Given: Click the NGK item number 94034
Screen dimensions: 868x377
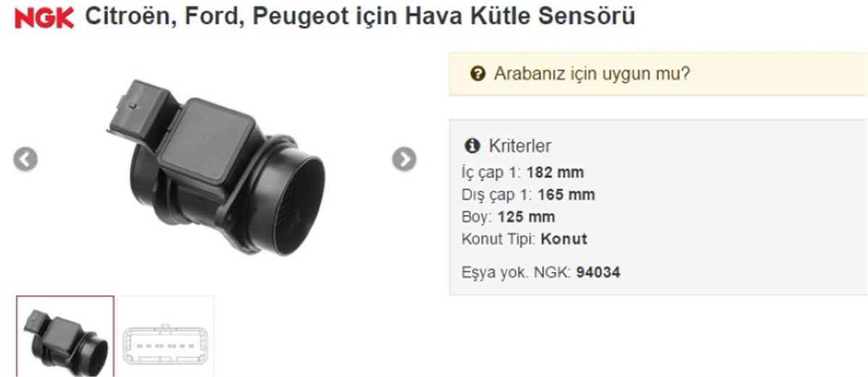Looking at the screenshot, I should pyautogui.click(x=598, y=273).
